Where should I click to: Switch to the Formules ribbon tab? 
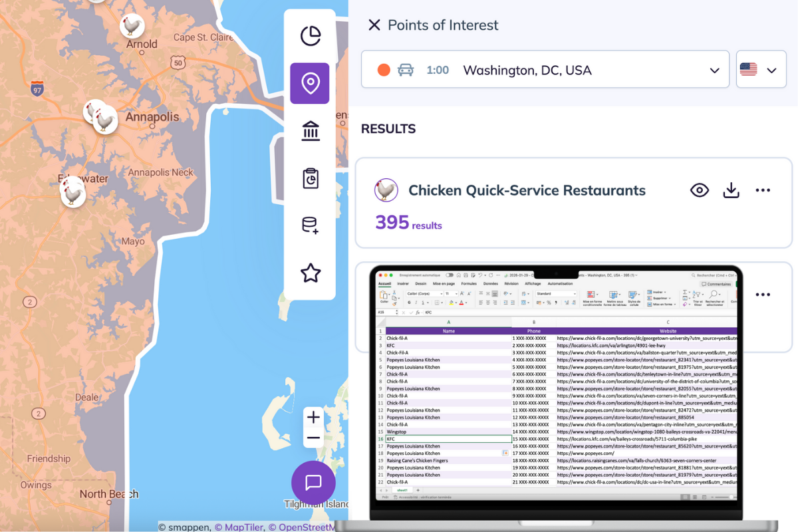coord(469,283)
